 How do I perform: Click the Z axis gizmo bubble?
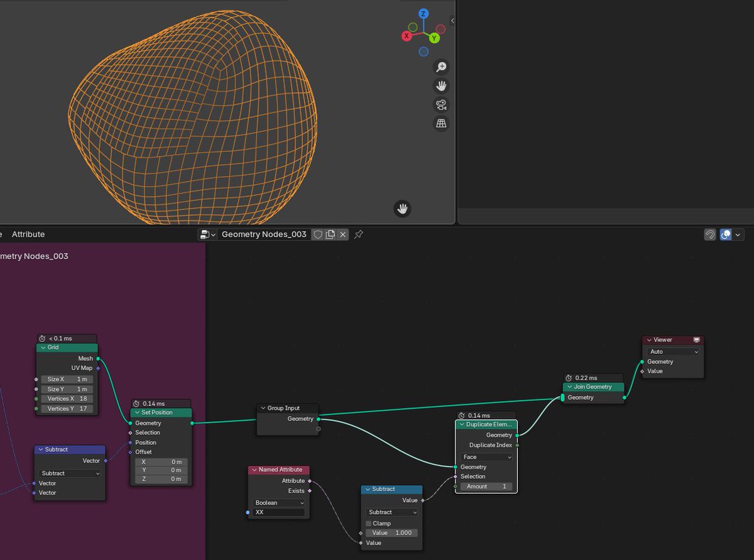423,14
